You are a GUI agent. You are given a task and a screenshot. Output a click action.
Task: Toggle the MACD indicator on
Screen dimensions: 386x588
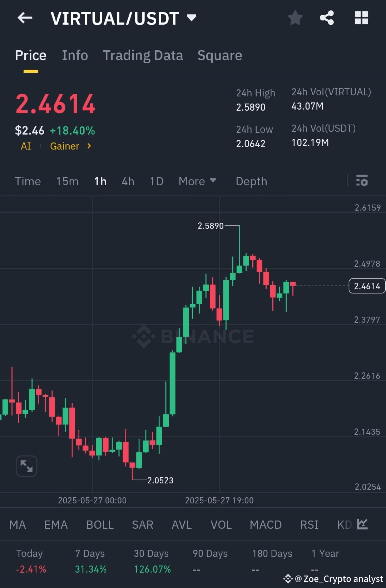[266, 524]
